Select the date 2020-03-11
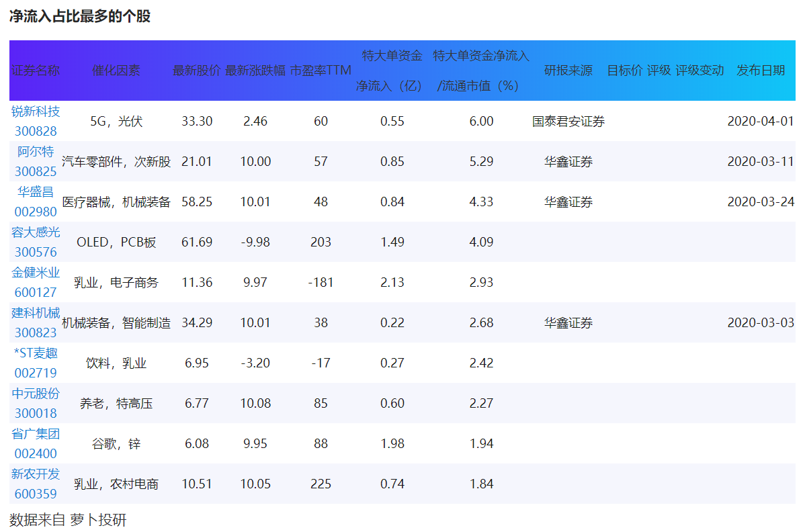805x532 pixels. [x=761, y=161]
